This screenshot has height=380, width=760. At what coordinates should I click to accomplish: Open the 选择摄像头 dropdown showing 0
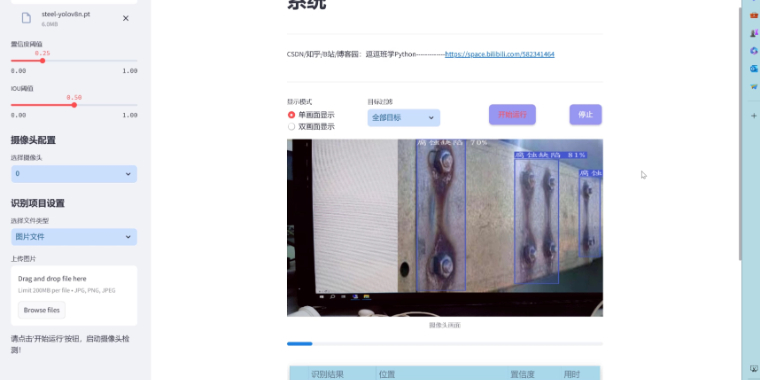74,174
